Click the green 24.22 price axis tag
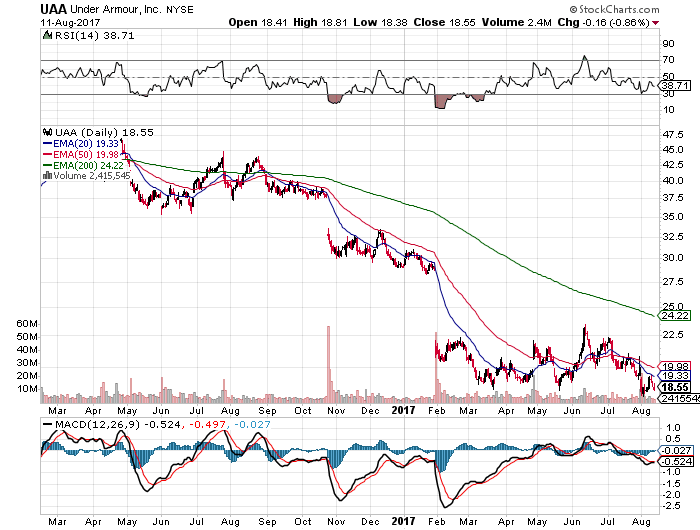 (x=675, y=316)
